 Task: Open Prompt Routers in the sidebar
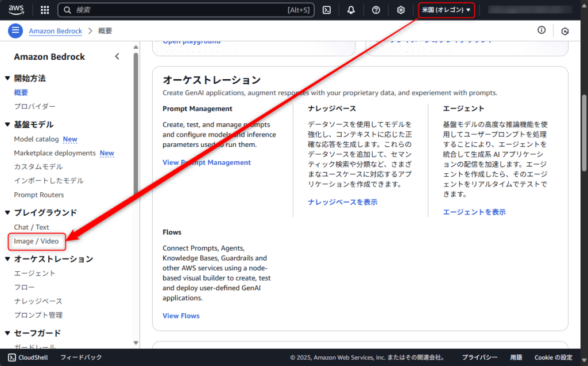(x=39, y=195)
